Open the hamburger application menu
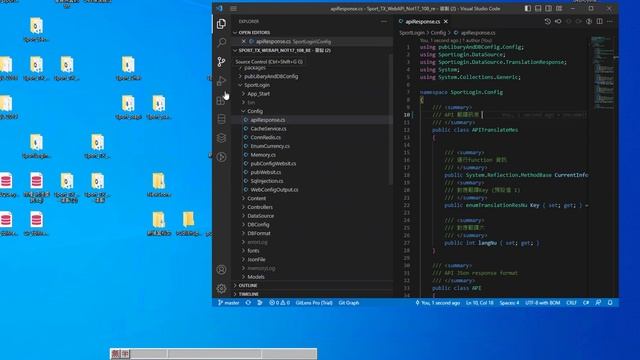Screen dimensions: 640x360 click(x=233, y=8)
